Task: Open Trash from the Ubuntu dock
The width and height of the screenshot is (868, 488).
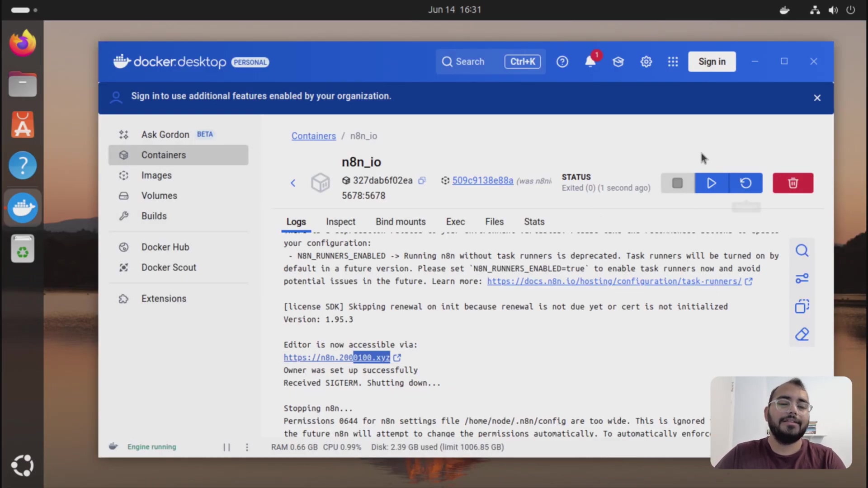Action: (x=23, y=249)
